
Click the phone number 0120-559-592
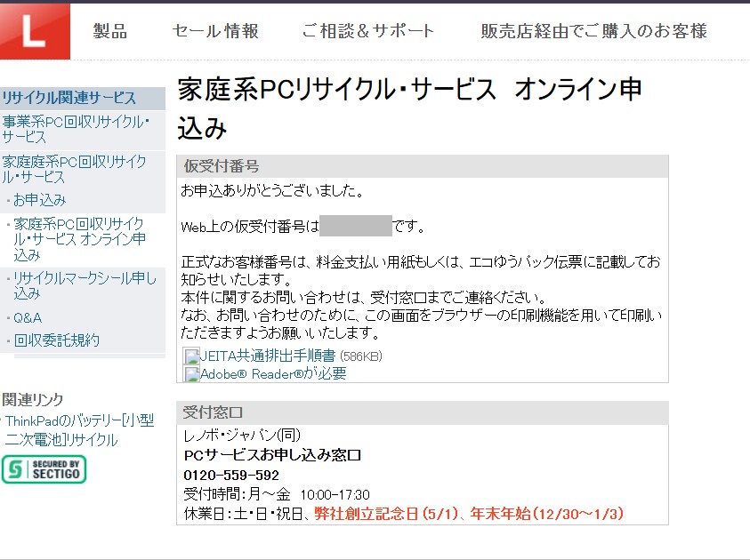pyautogui.click(x=231, y=475)
